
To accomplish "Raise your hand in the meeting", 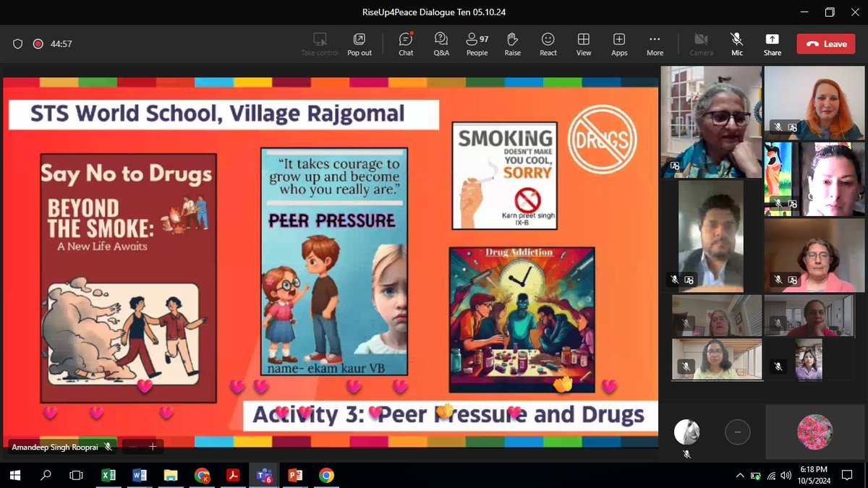I will coord(513,43).
